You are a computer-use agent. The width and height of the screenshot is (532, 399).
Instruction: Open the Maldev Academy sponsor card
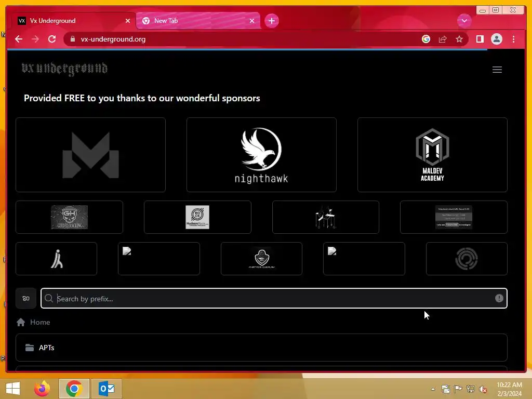(432, 155)
